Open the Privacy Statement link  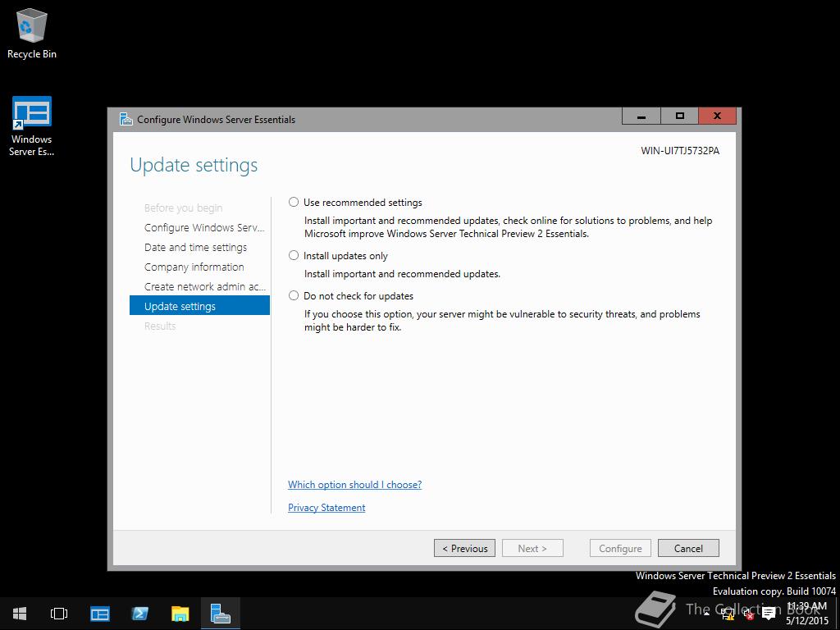tap(326, 507)
